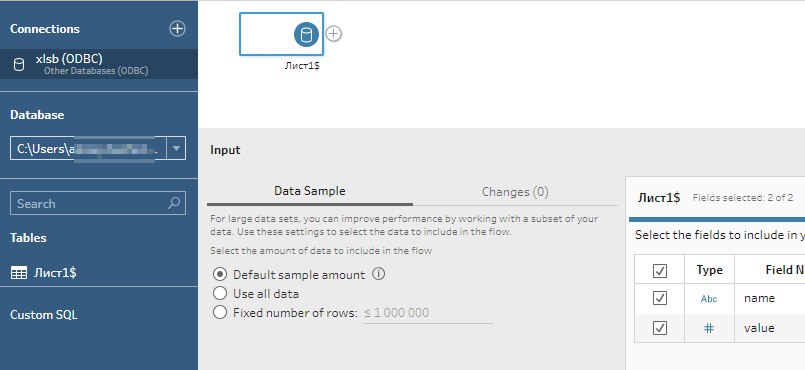Screen dimensions: 805x370
Task: Uncheck the value field checkbox
Action: 660,328
